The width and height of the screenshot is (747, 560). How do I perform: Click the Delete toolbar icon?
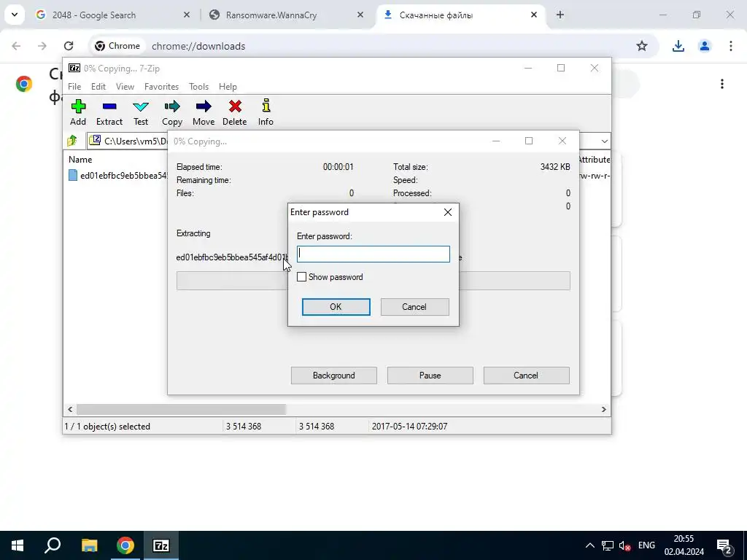[x=235, y=106]
